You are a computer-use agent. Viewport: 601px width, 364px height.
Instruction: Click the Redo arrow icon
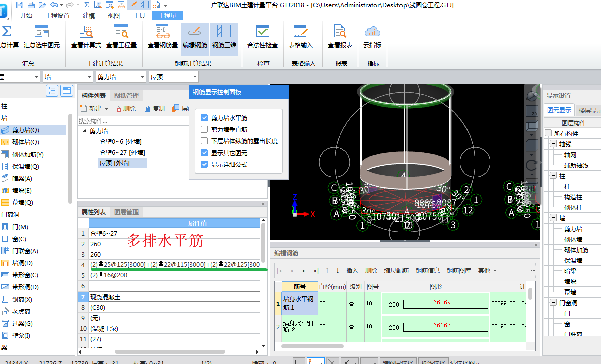70,5
